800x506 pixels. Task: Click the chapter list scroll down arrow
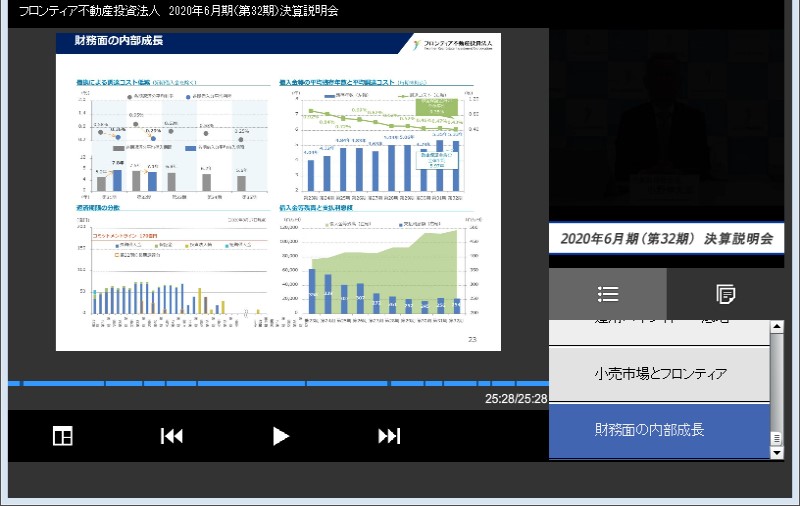[777, 452]
